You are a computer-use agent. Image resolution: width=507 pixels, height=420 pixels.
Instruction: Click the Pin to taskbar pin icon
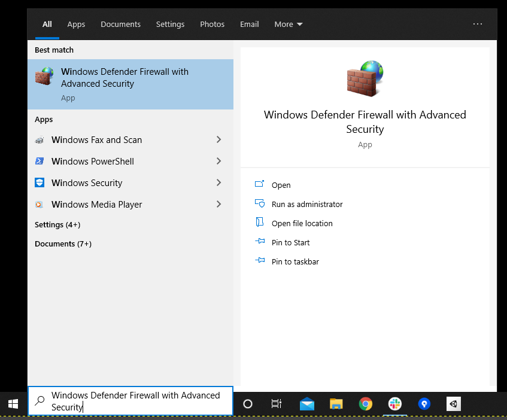[x=260, y=260]
